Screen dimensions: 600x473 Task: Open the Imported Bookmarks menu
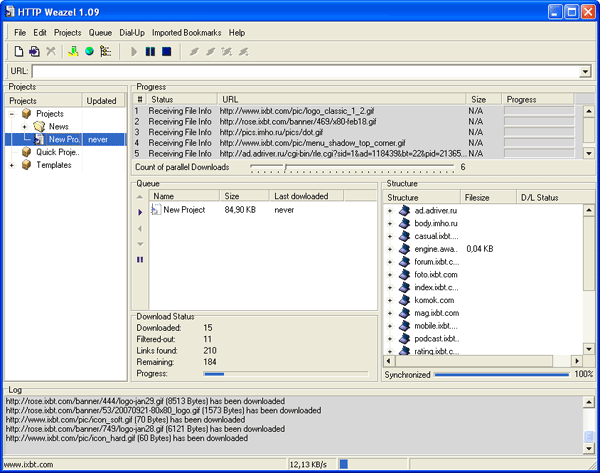point(186,33)
